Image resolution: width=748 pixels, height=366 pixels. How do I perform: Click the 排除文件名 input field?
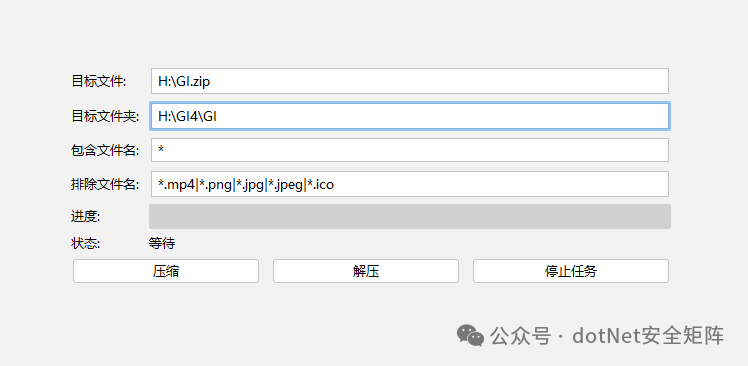tap(410, 184)
